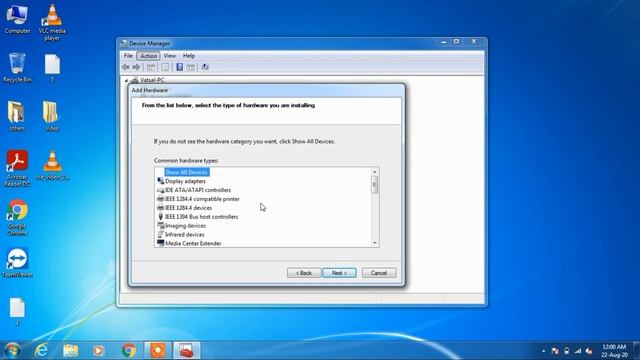This screenshot has width=640, height=360.
Task: Open the desktop file named '5'
Action: point(52,69)
